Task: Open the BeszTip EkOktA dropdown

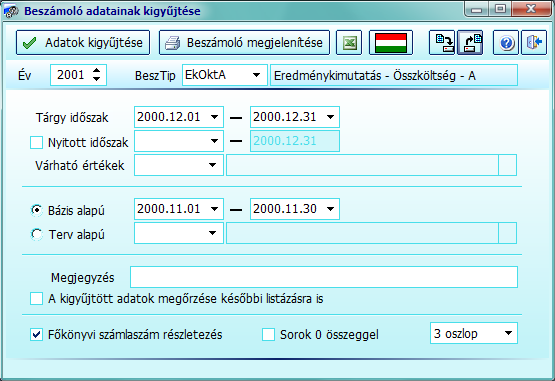Action: pyautogui.click(x=256, y=75)
